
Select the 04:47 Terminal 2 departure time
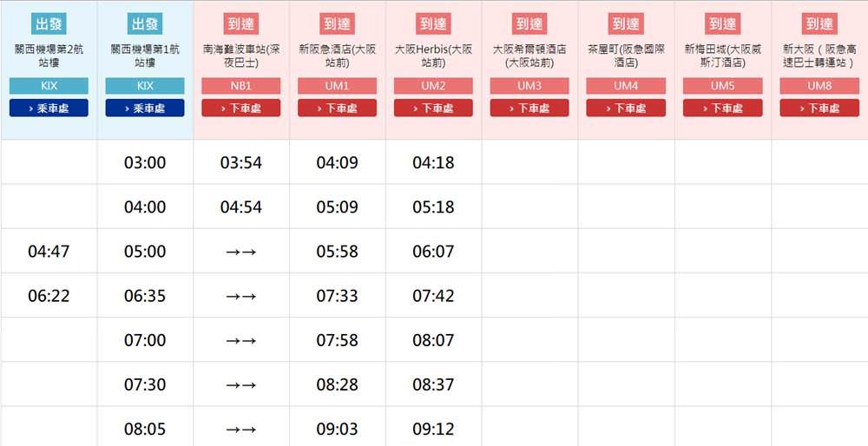pyautogui.click(x=49, y=252)
